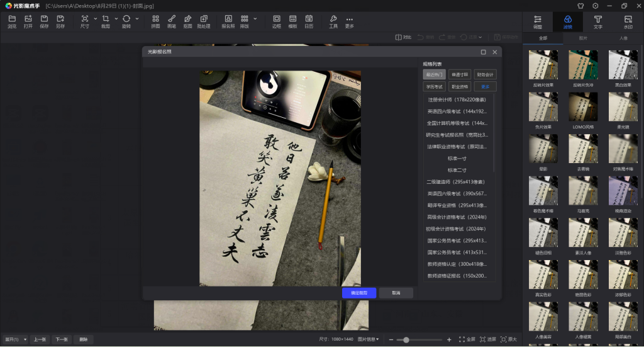Open the 日历 calendar tool
Viewport: 644px width, 347px height.
(x=309, y=21)
